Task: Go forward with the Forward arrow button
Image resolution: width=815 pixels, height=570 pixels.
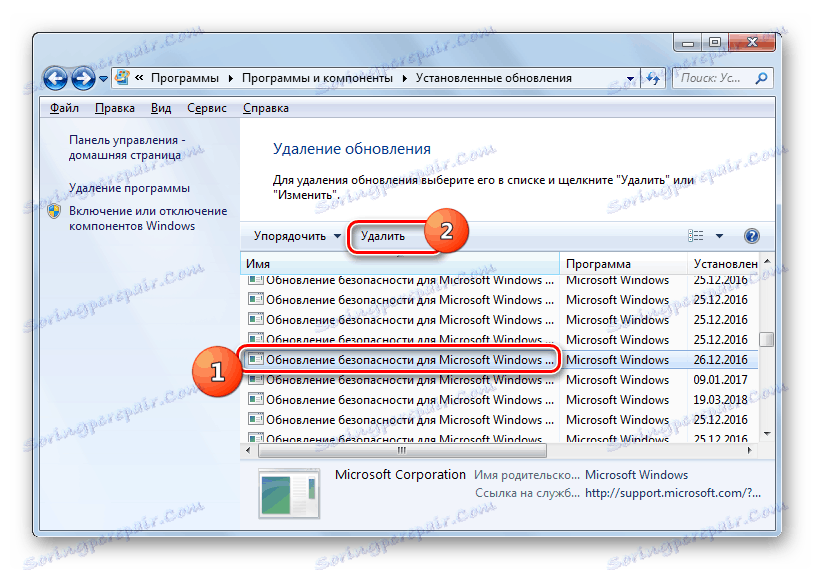Action: pos(83,78)
